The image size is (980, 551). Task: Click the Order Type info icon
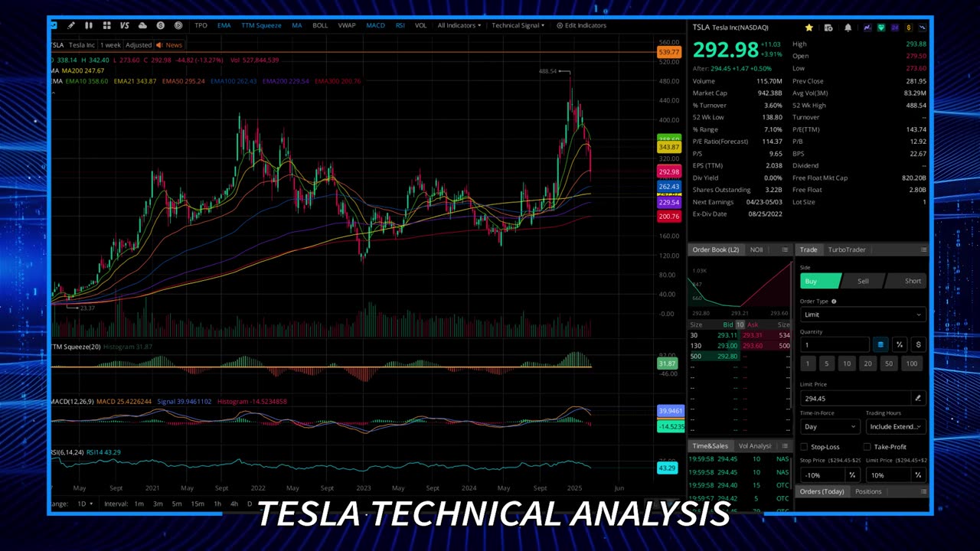(834, 302)
